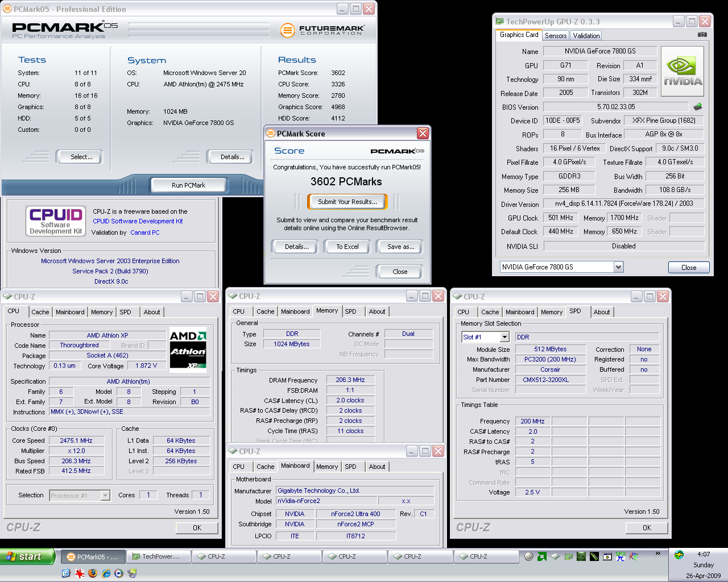The width and height of the screenshot is (728, 582).
Task: Open Cache tab in the CPU-Z processor window
Action: click(40, 312)
